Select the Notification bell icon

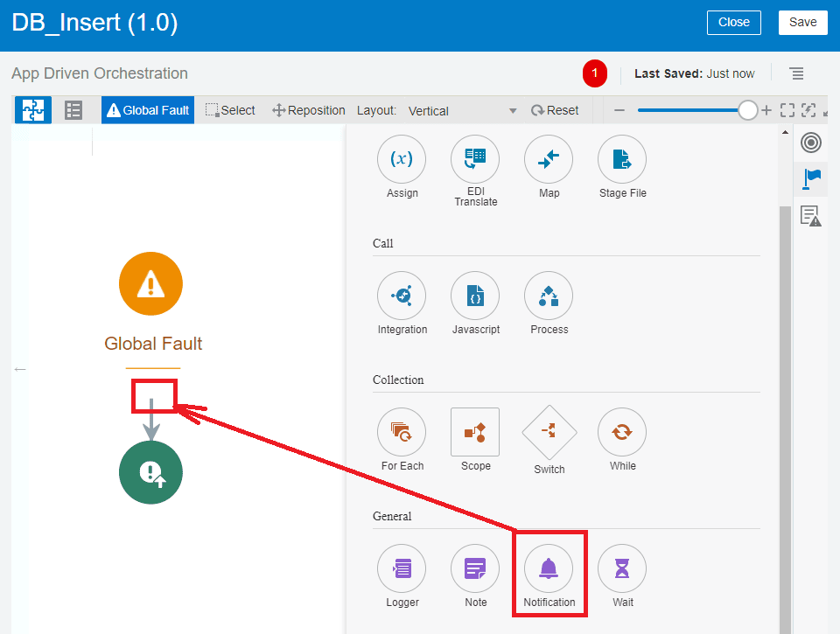click(x=549, y=568)
